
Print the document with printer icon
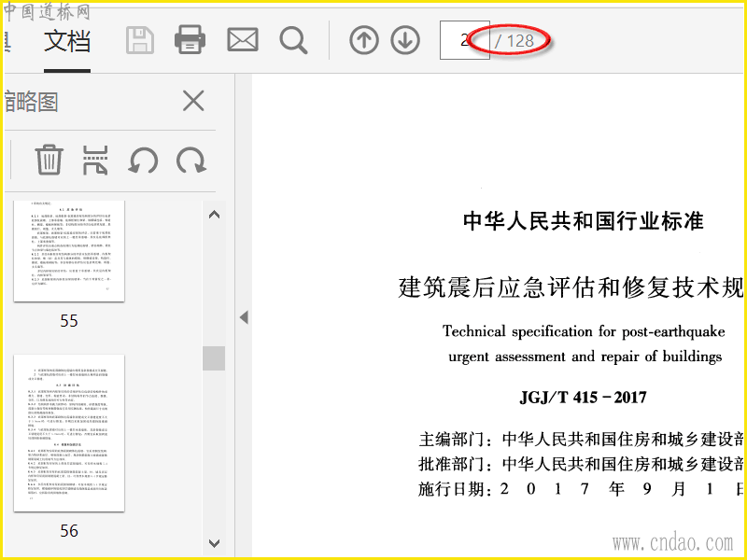(x=190, y=39)
